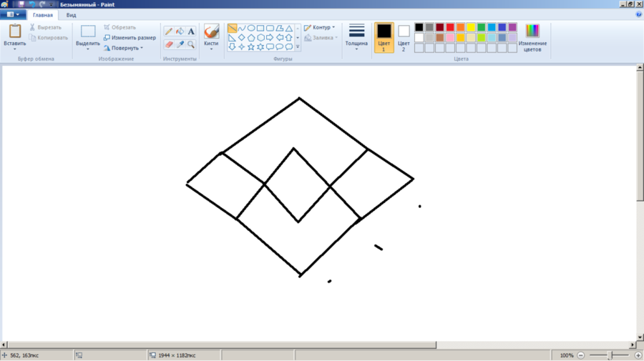This screenshot has height=361, width=644.
Task: Select the Left arrow shape
Action: pyautogui.click(x=279, y=38)
